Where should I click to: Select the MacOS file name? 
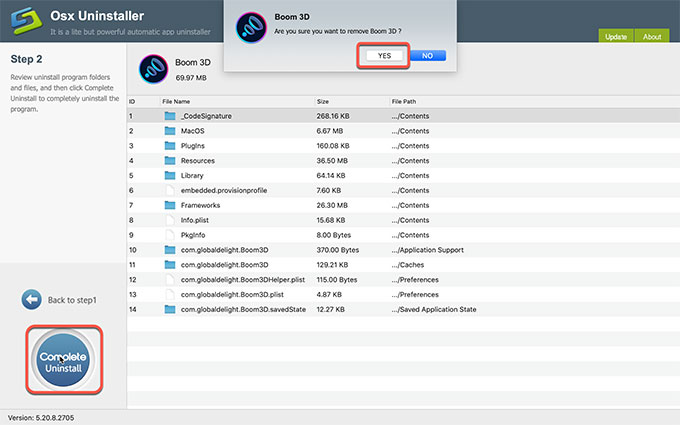[x=193, y=131]
